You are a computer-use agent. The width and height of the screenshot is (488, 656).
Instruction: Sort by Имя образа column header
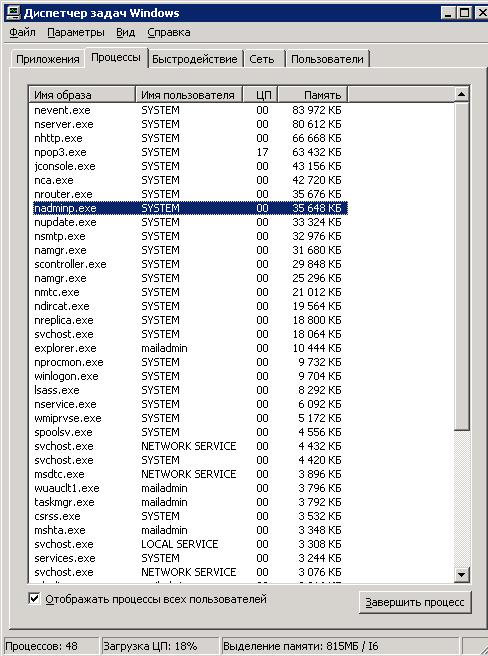[82, 95]
